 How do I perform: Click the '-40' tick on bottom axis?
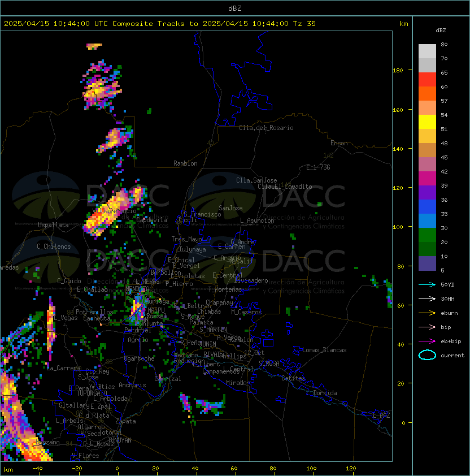(x=38, y=469)
